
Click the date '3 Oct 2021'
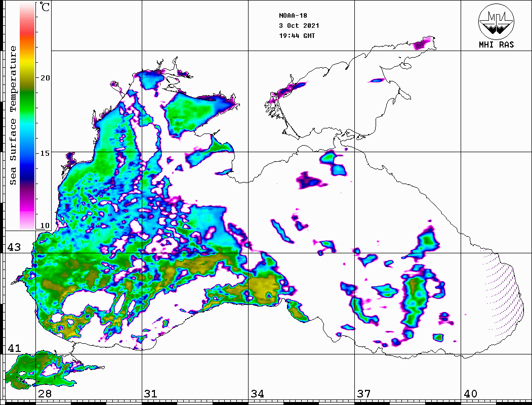pos(299,26)
